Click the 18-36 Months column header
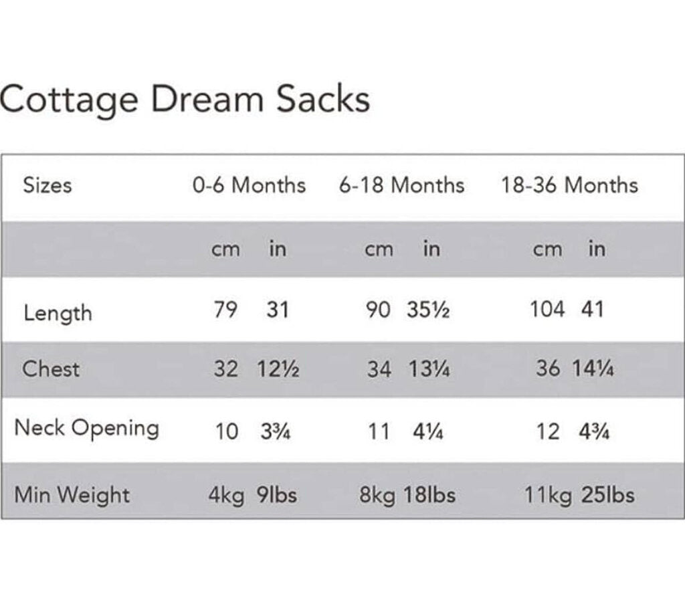 (570, 185)
